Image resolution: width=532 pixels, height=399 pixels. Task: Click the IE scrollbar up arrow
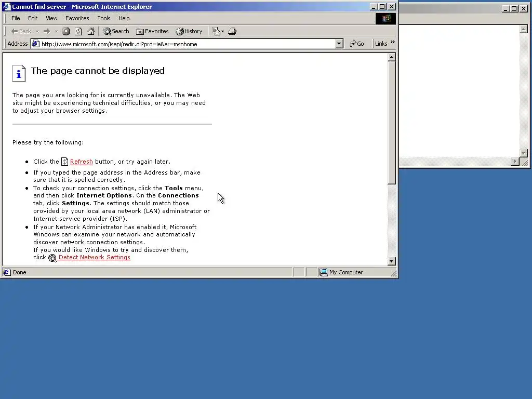[x=391, y=57]
